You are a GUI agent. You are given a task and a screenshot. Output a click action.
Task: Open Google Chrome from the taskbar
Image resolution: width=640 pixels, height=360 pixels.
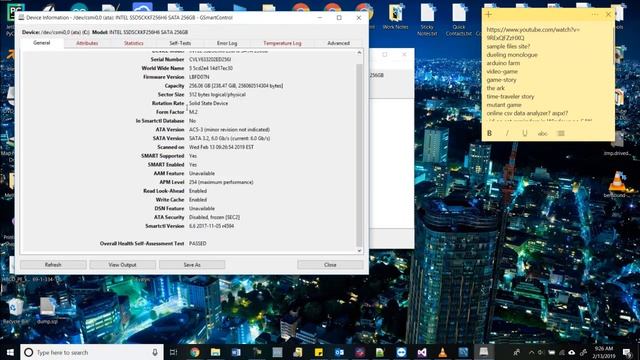(195, 352)
